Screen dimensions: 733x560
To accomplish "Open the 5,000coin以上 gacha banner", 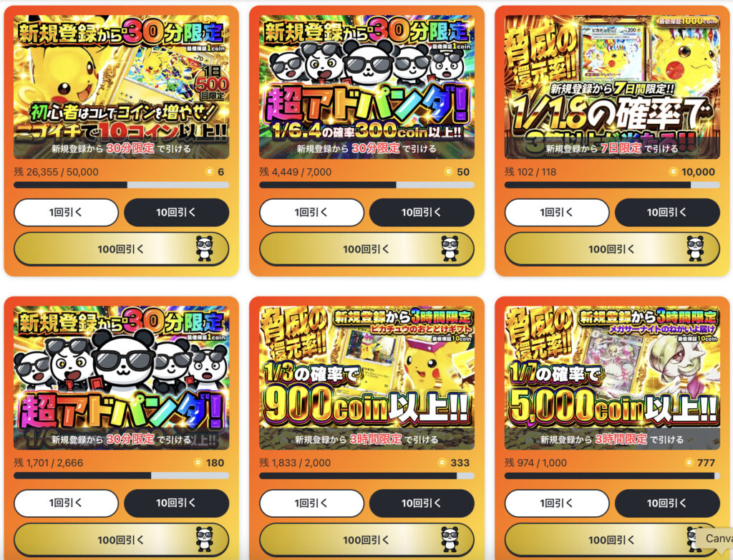I will coord(612,377).
